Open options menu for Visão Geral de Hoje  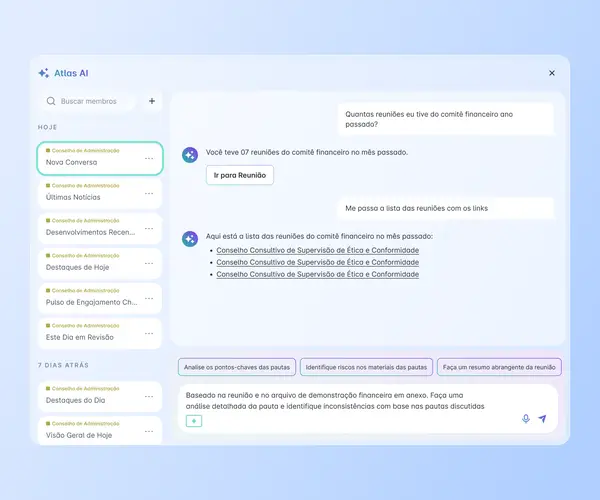[x=149, y=431]
